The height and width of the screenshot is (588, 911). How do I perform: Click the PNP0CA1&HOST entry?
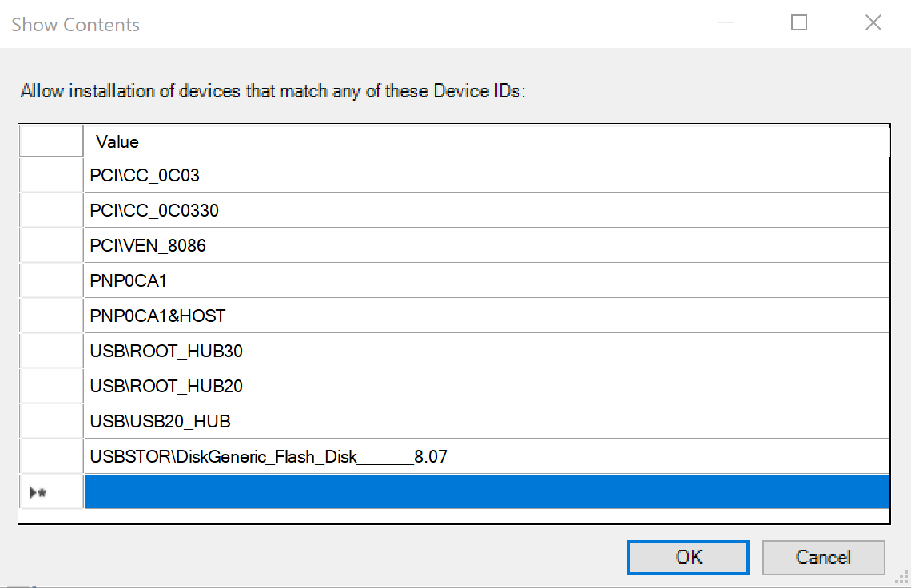tap(486, 316)
